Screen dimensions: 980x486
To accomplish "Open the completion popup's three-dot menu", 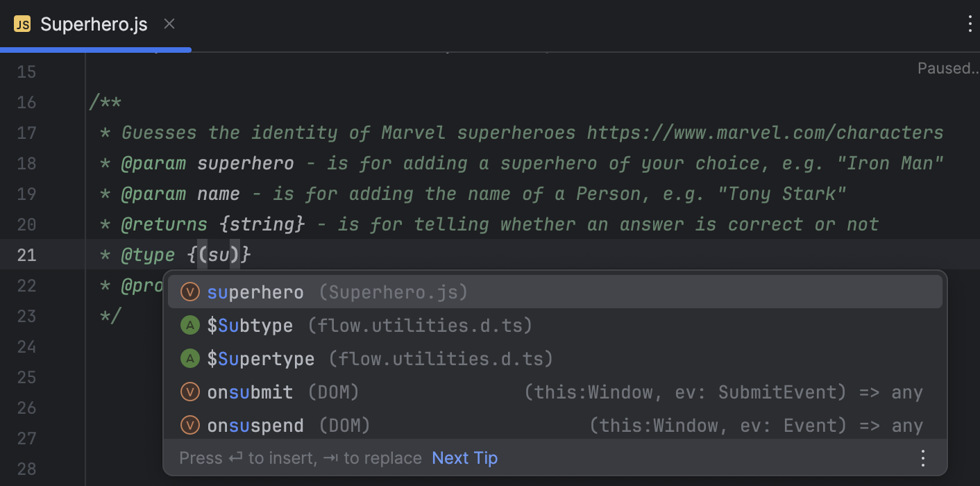I will 922,458.
